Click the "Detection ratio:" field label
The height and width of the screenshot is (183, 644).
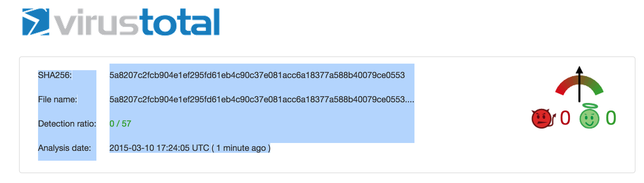67,124
